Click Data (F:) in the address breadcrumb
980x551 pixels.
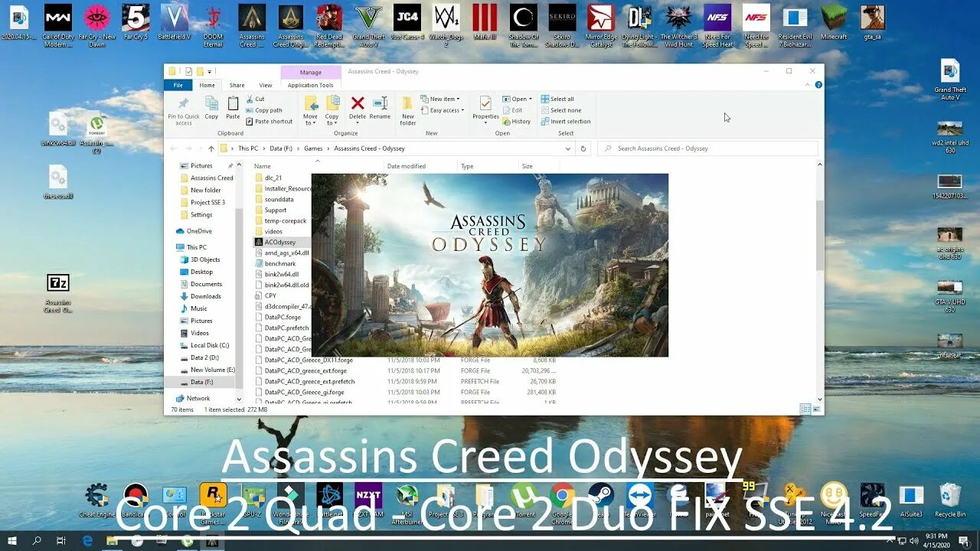point(282,148)
